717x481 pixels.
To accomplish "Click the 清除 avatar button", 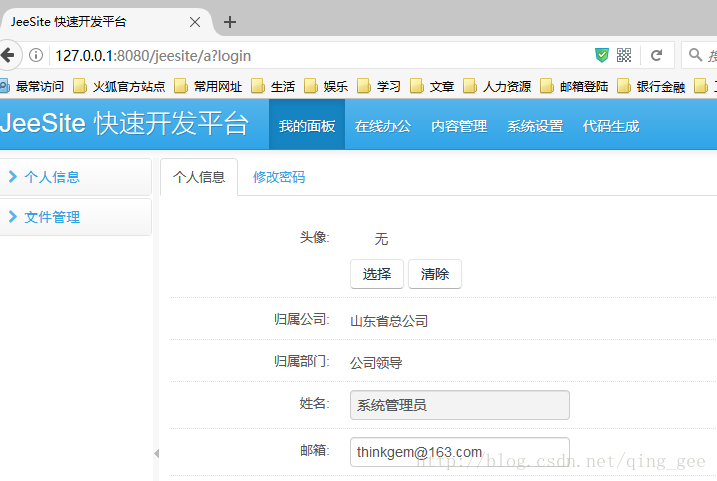I will point(435,274).
